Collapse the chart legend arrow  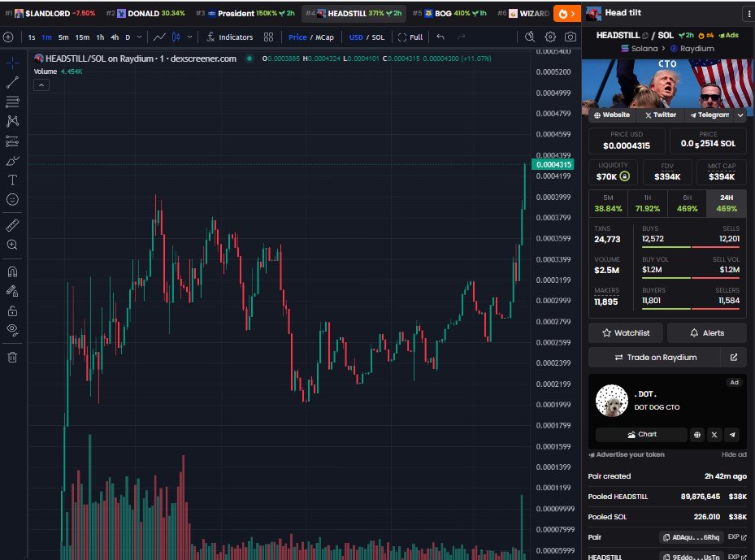pyautogui.click(x=41, y=85)
